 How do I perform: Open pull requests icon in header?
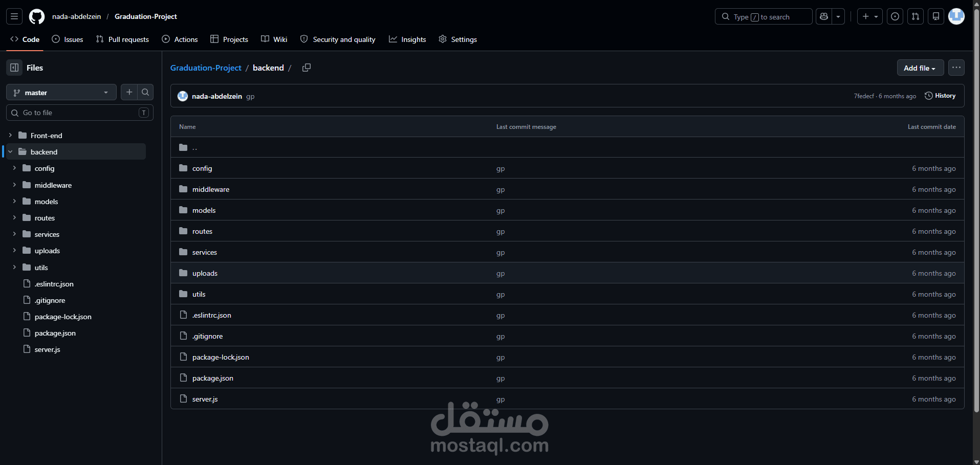click(916, 16)
